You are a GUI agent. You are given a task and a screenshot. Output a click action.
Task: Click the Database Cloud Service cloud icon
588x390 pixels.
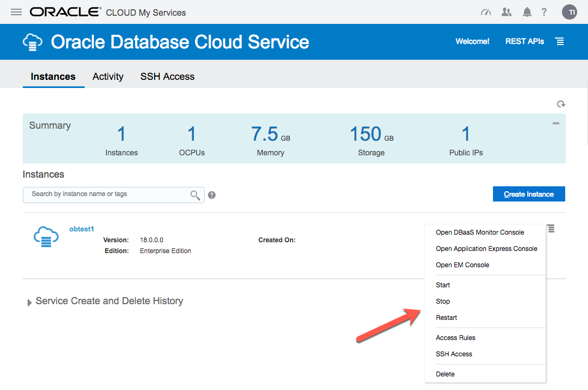[x=33, y=42]
